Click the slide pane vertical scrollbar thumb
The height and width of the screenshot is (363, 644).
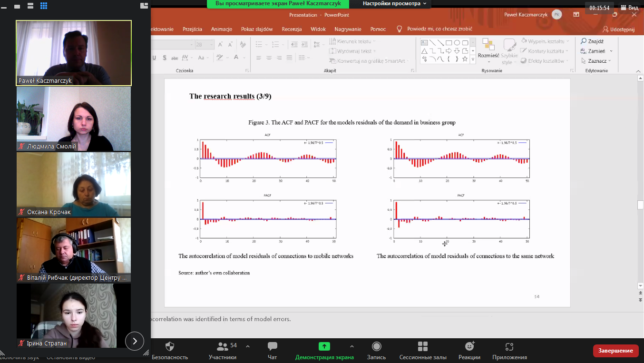pyautogui.click(x=640, y=205)
